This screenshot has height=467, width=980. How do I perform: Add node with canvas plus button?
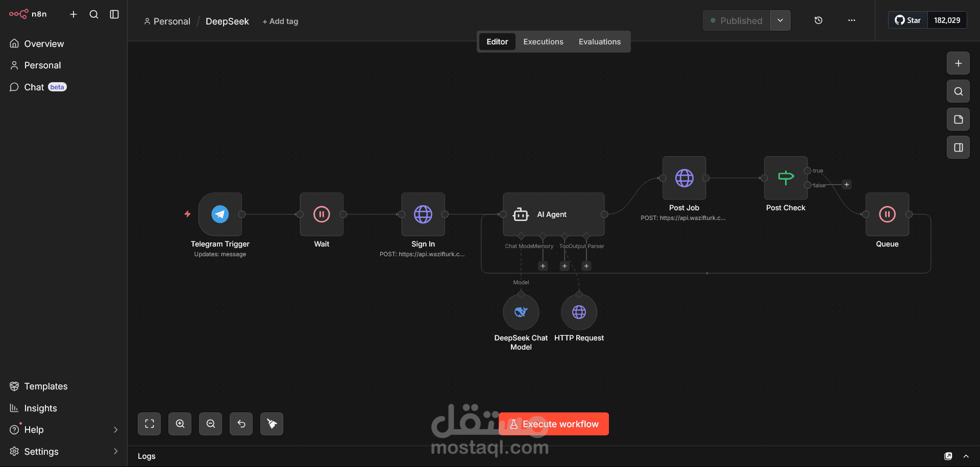[x=958, y=64]
